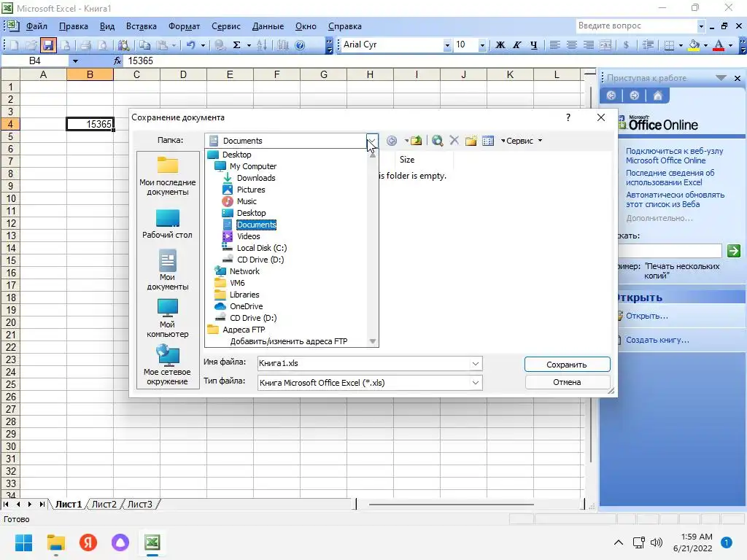Click the Paste icon in toolbar

(162, 44)
